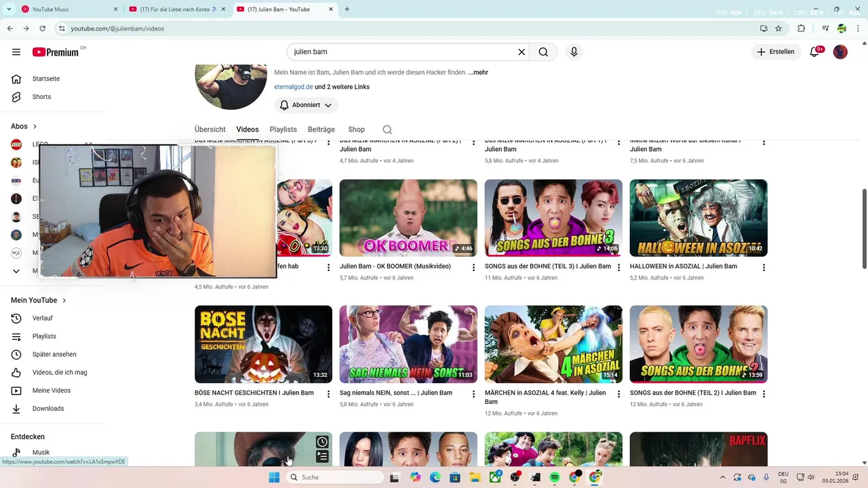Switch to Für die Liebe nach Korea tab
Screen dimensions: 868x488
pos(178,9)
